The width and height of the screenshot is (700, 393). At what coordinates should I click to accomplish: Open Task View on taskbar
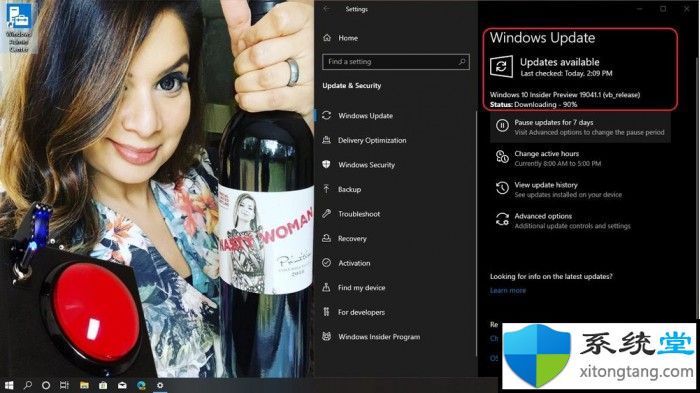coord(65,385)
